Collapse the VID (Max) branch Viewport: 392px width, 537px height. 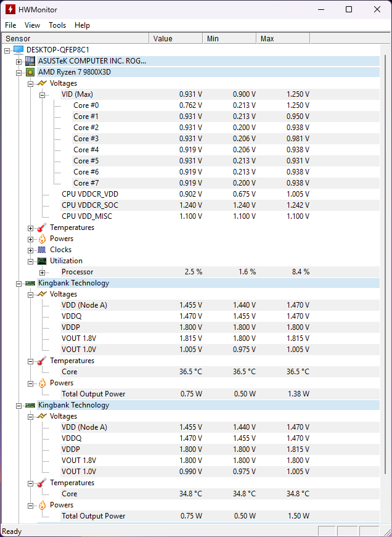pyautogui.click(x=42, y=95)
